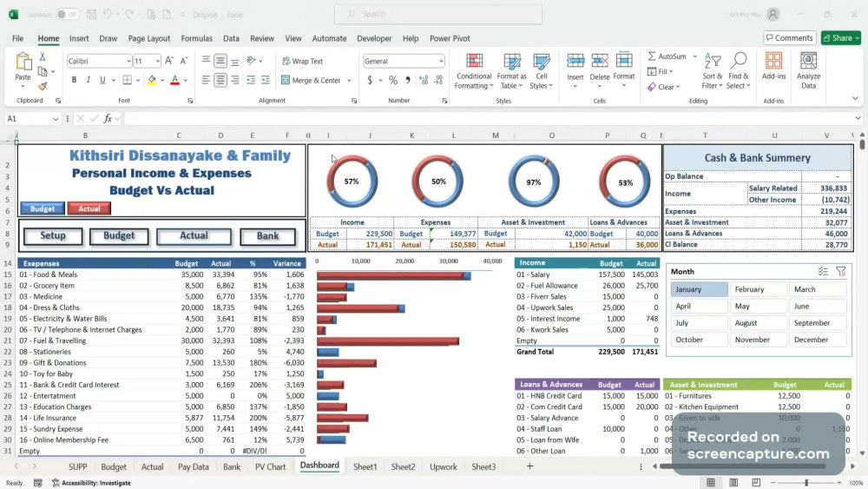868x489 pixels.
Task: Click the Setup navigation button
Action: pos(53,236)
